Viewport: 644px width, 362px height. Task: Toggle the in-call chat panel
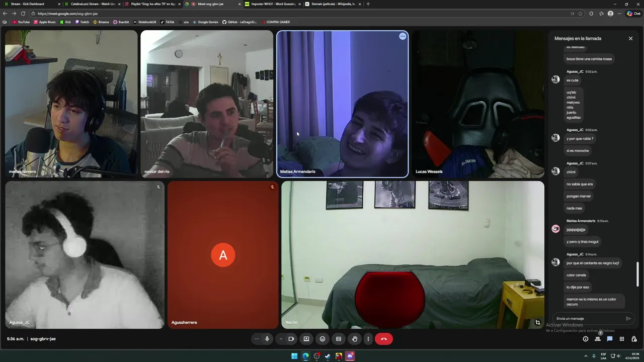(610, 339)
